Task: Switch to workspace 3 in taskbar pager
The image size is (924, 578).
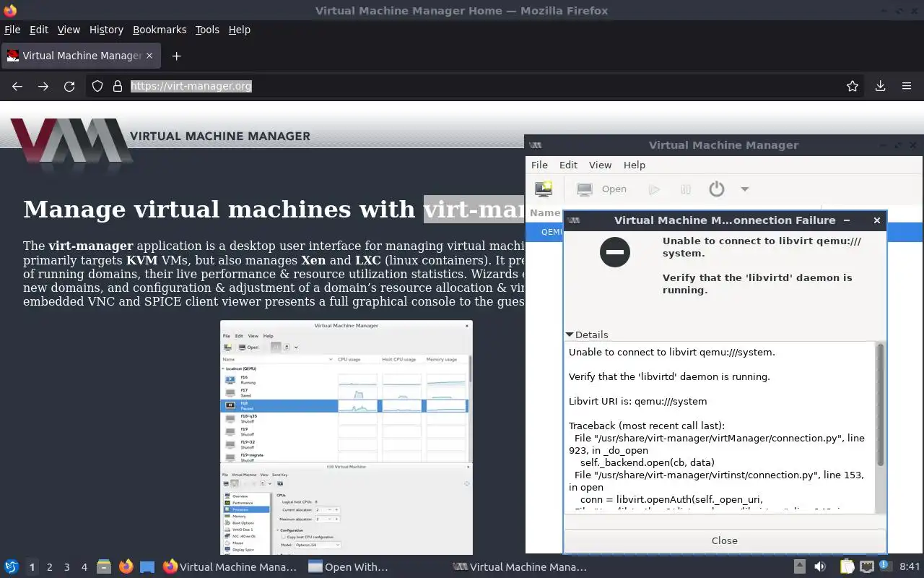Action: 67,567
